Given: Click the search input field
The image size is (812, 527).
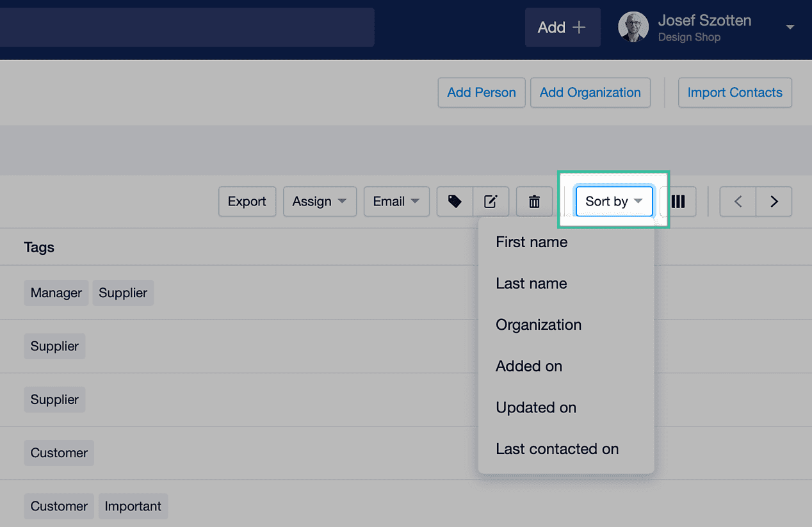Looking at the screenshot, I should (187, 28).
